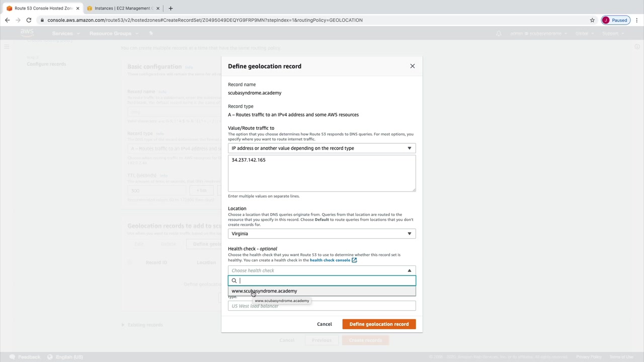Open the Chrome three-dot menu
This screenshot has width=644, height=362.
pos(637,20)
